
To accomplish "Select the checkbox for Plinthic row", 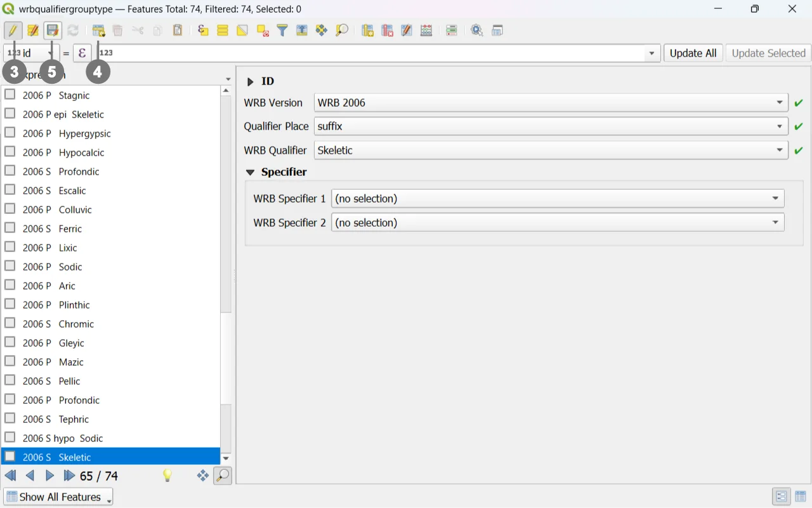I will [10, 305].
